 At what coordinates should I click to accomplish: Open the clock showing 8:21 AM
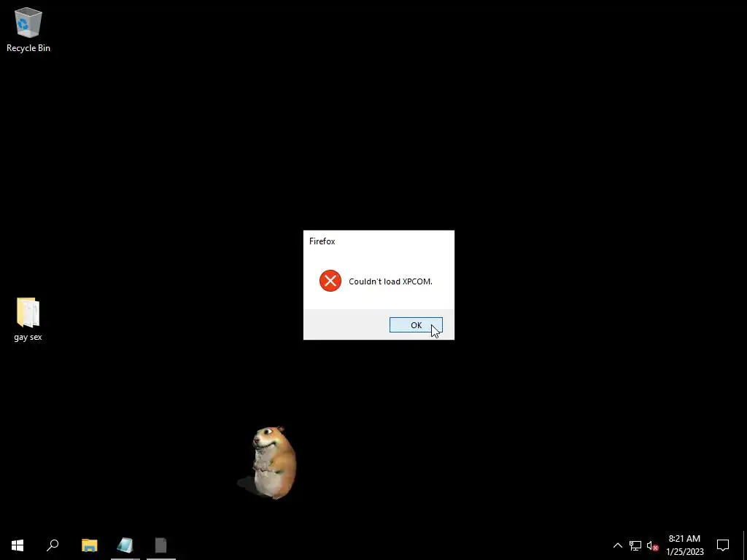coord(684,545)
